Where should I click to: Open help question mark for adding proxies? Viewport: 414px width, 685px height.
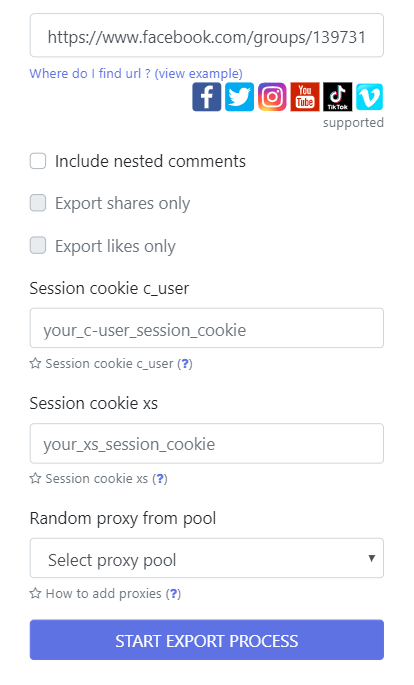[x=173, y=593]
